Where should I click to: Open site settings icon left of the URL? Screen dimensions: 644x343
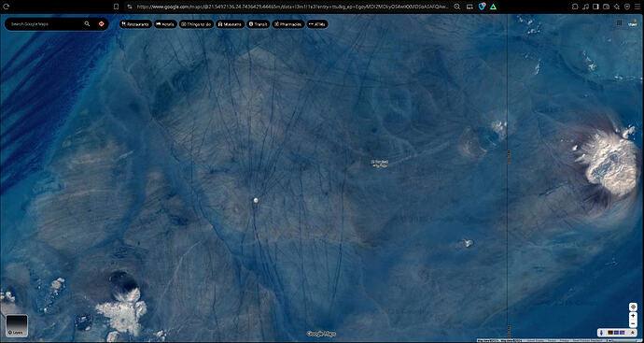(130, 7)
